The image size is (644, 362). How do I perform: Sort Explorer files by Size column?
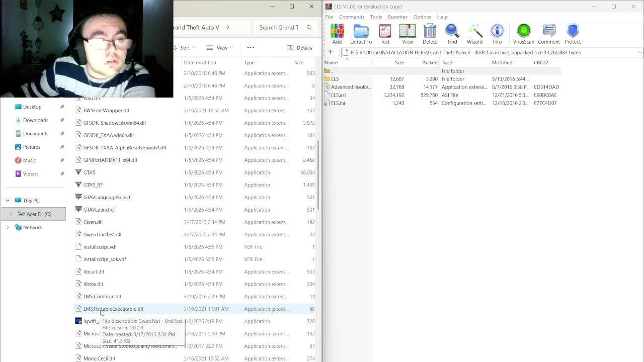point(299,63)
